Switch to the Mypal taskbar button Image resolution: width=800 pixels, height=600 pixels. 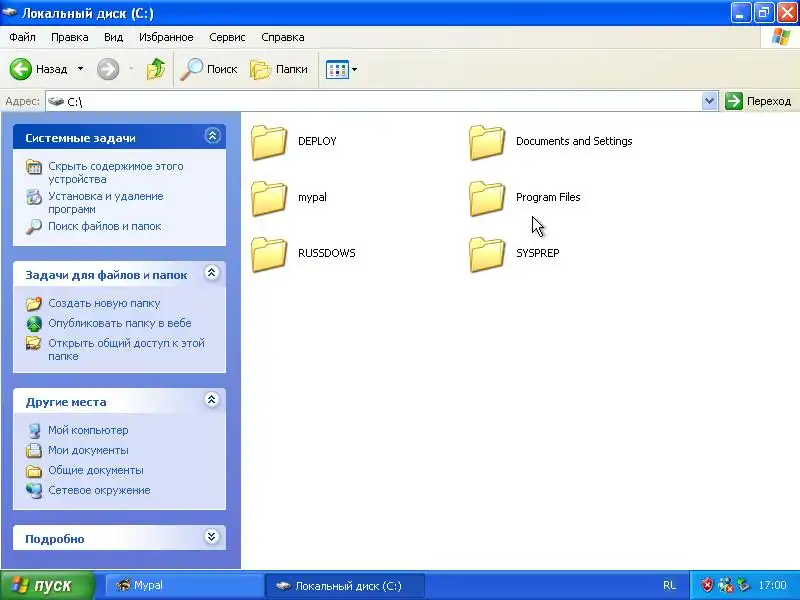[x=184, y=585]
